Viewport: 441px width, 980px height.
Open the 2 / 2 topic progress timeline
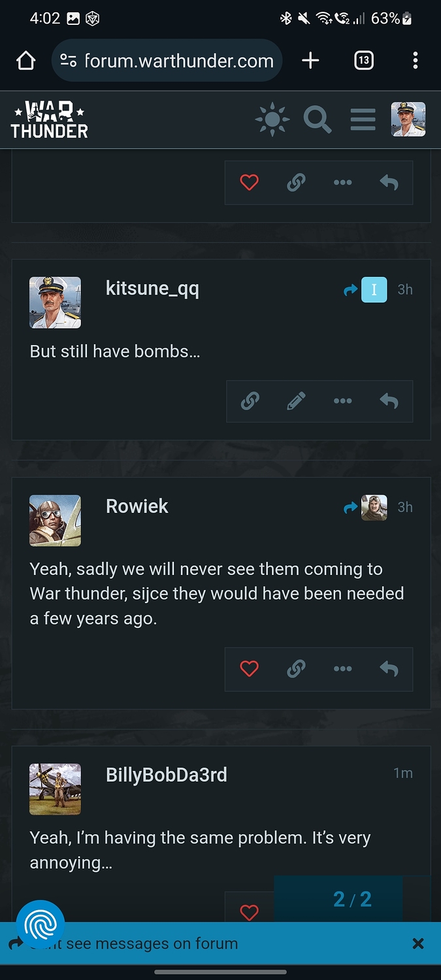(352, 899)
